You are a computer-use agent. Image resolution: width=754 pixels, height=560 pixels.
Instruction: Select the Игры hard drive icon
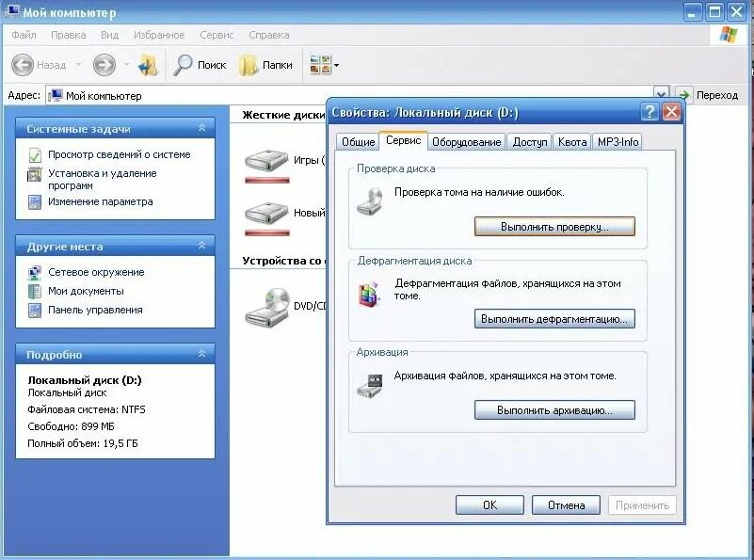point(266,160)
